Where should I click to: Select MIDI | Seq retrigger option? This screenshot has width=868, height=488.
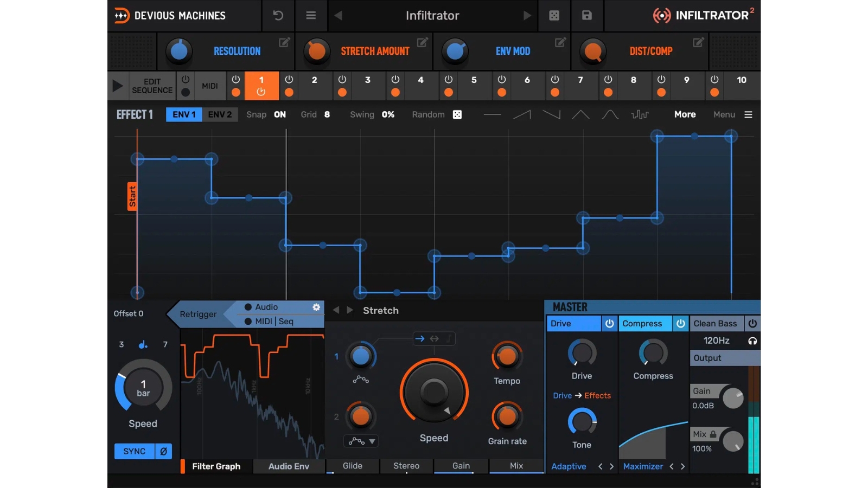click(x=269, y=322)
